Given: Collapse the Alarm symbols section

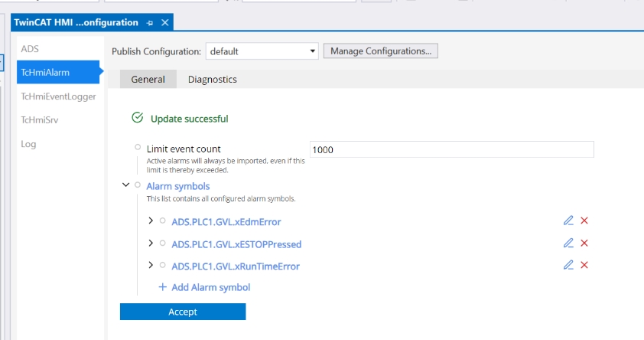Looking at the screenshot, I should [x=125, y=185].
